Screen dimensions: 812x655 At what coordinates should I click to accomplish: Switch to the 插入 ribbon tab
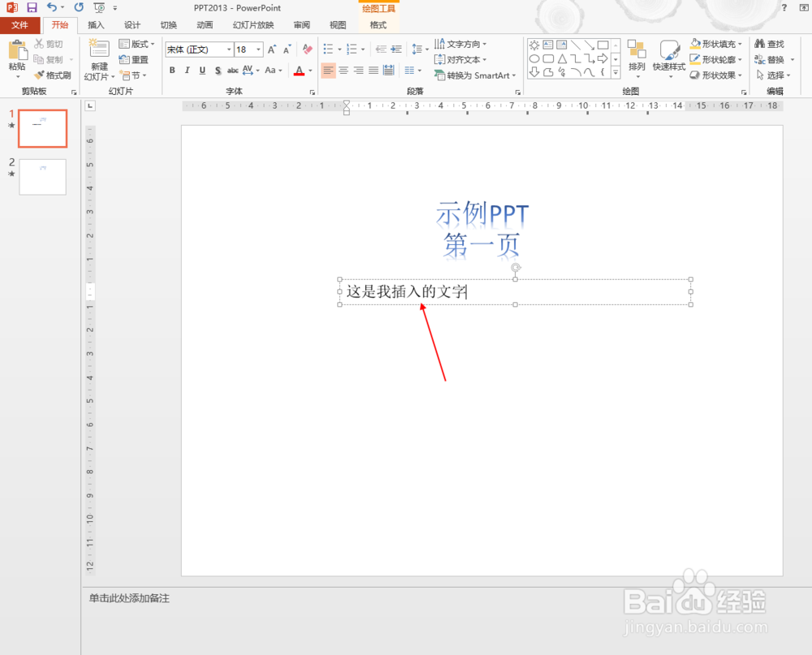pos(96,24)
